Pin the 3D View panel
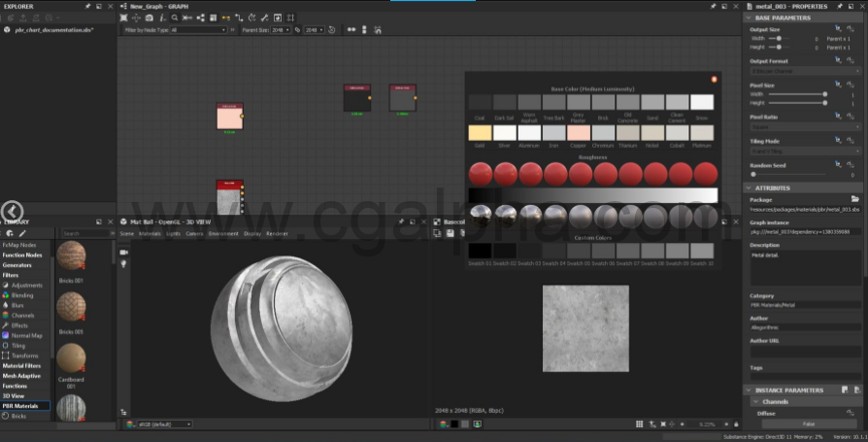Screen dimensions: 868x442 (401, 221)
